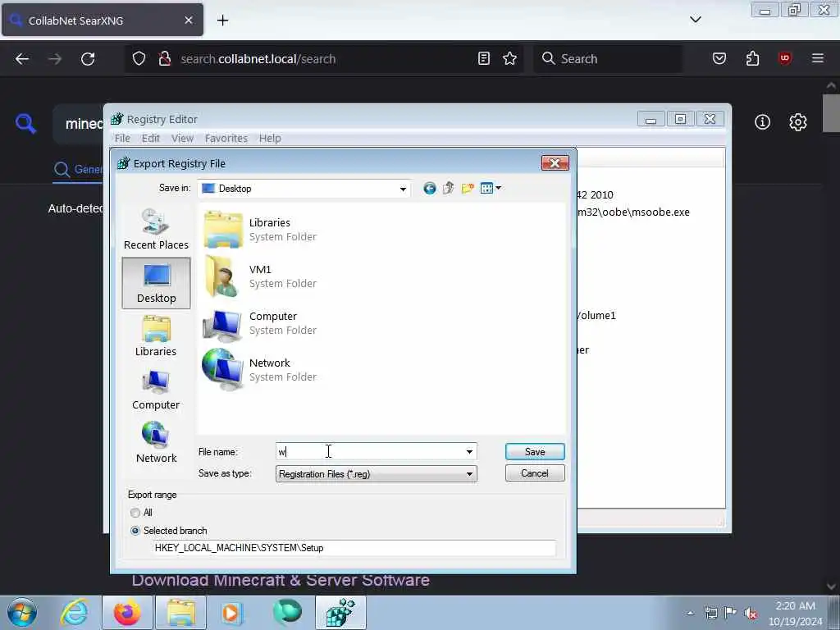Open Windows Media Player from taskbar

tap(232, 612)
